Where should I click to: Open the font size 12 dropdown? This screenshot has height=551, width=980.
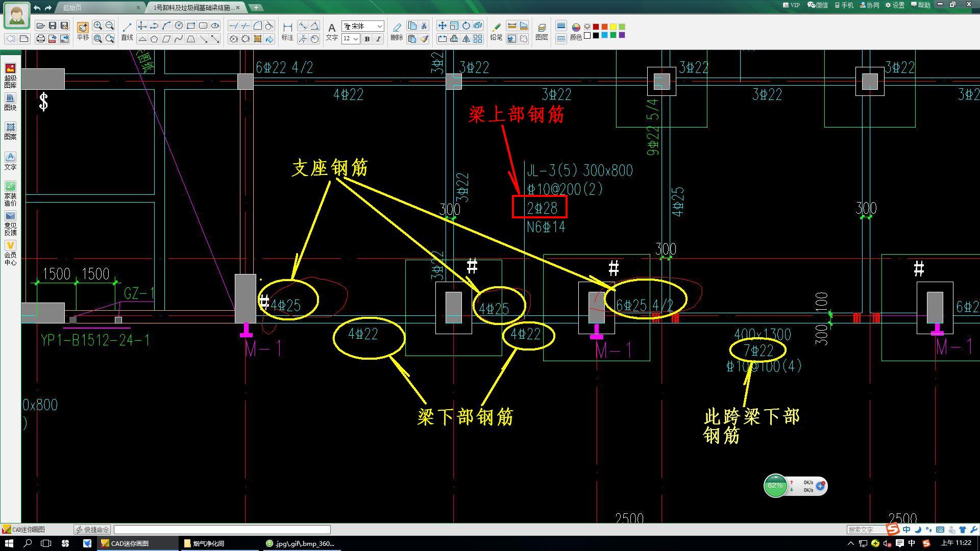click(x=351, y=39)
